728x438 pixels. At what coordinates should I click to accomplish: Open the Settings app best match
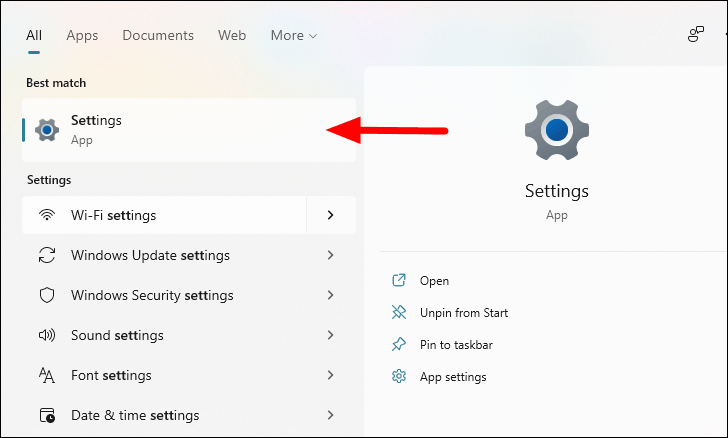(189, 130)
